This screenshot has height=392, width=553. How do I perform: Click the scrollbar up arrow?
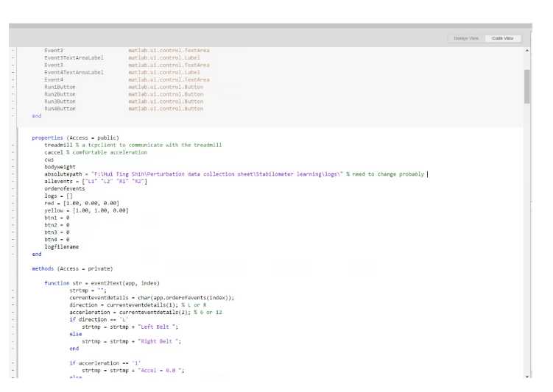tap(527, 51)
